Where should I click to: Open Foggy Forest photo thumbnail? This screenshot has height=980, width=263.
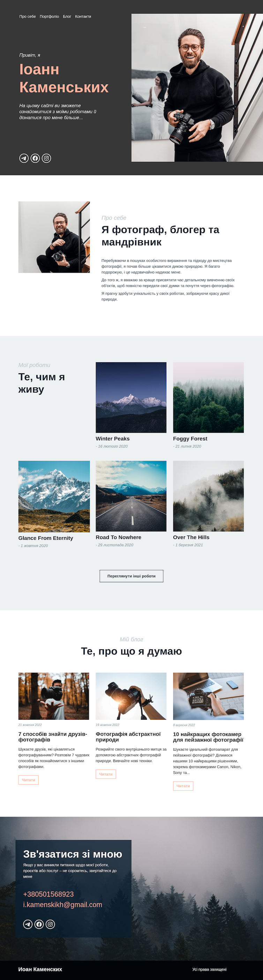(208, 397)
